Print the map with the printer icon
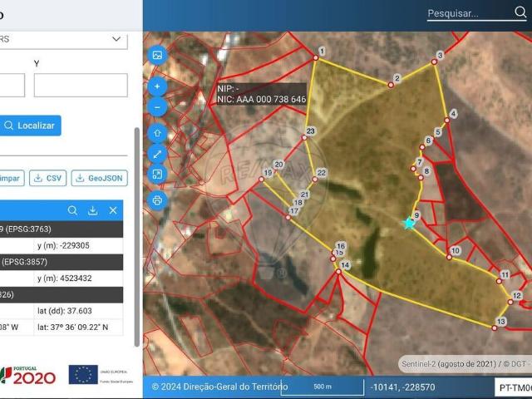The width and height of the screenshot is (532, 399). [x=157, y=200]
